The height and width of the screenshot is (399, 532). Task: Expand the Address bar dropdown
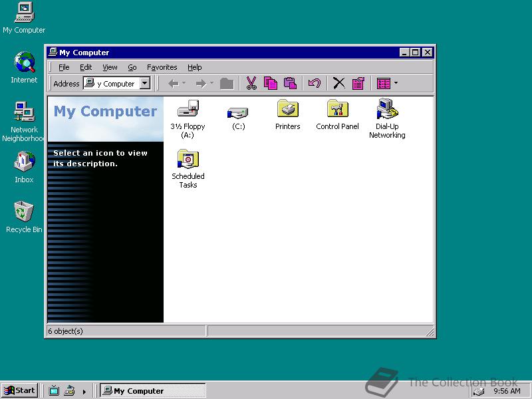[x=144, y=84]
